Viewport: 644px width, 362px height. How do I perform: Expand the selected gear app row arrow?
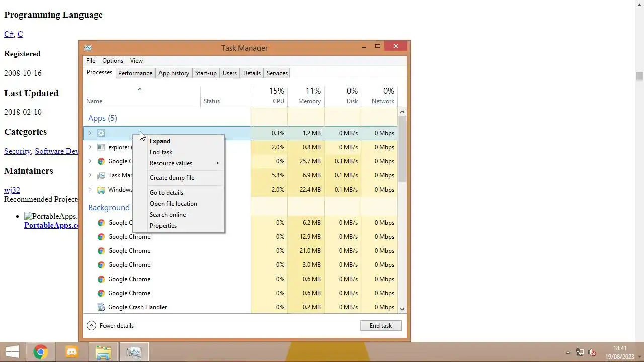pos(90,133)
